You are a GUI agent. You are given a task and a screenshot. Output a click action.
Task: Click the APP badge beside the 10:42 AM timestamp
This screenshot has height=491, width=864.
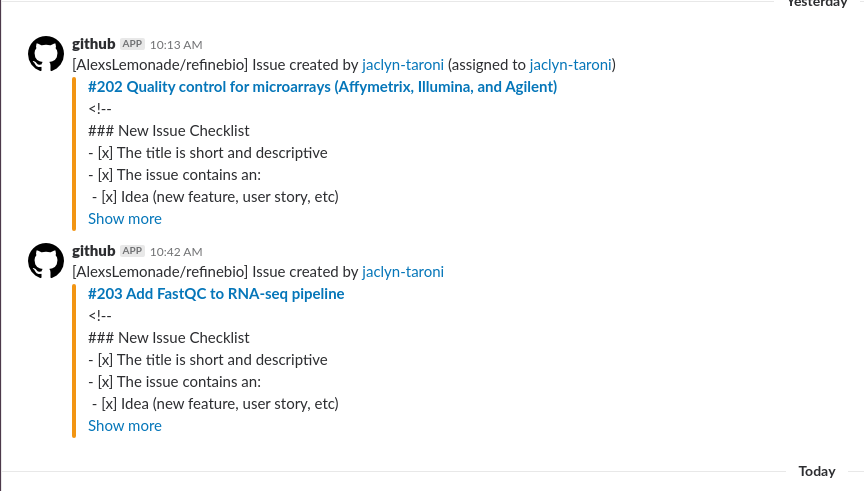(x=132, y=251)
